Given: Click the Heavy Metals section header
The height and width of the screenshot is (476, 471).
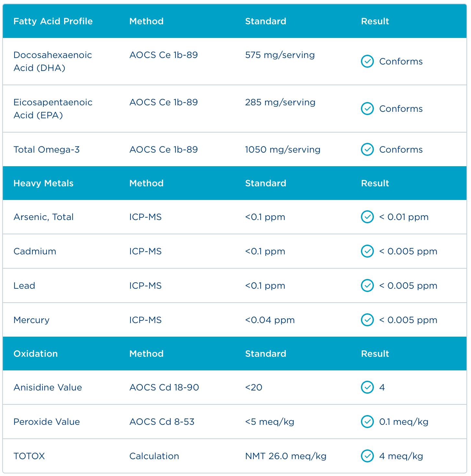Looking at the screenshot, I should pyautogui.click(x=43, y=183).
